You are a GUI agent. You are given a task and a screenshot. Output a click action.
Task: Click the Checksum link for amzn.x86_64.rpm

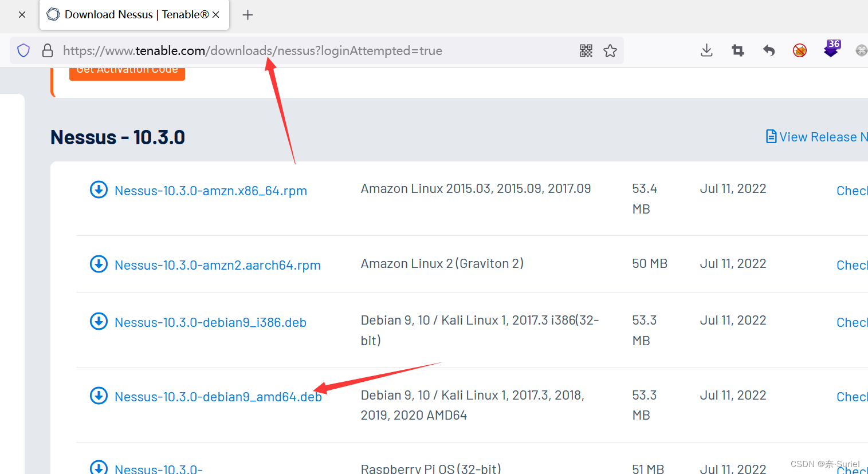pyautogui.click(x=852, y=191)
